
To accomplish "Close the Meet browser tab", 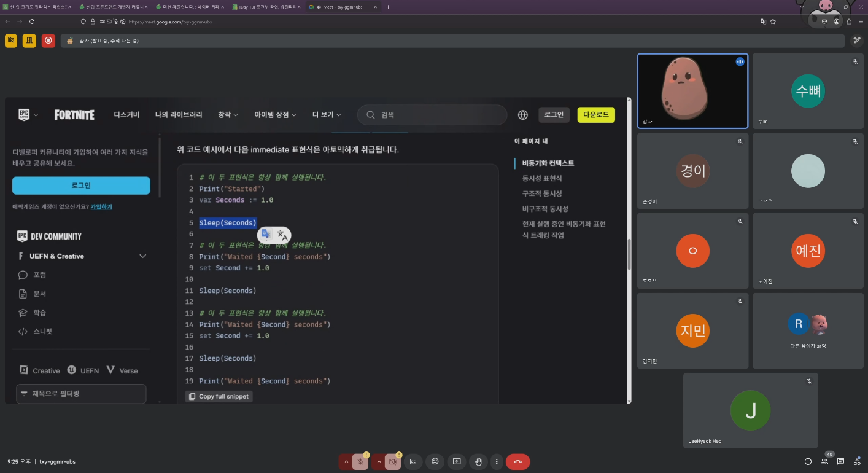I will [x=376, y=7].
